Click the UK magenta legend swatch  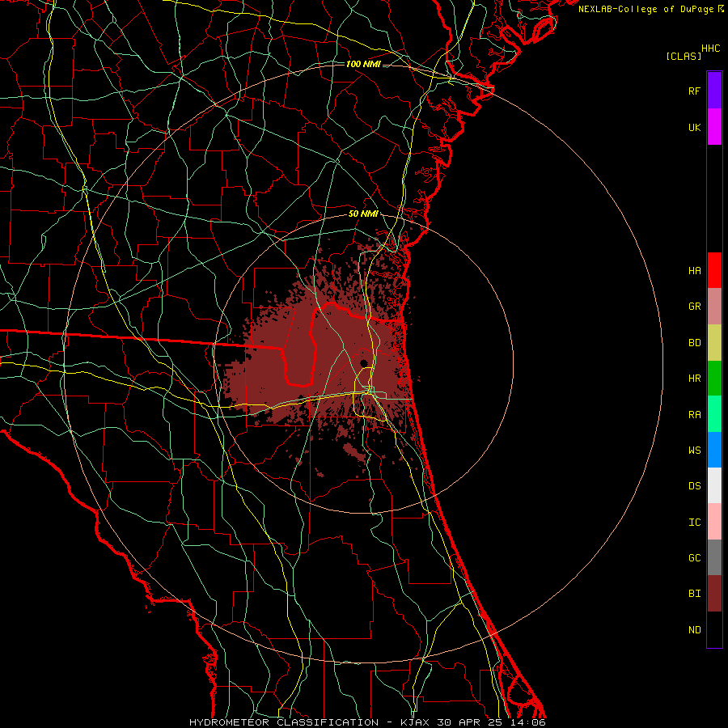(x=714, y=127)
